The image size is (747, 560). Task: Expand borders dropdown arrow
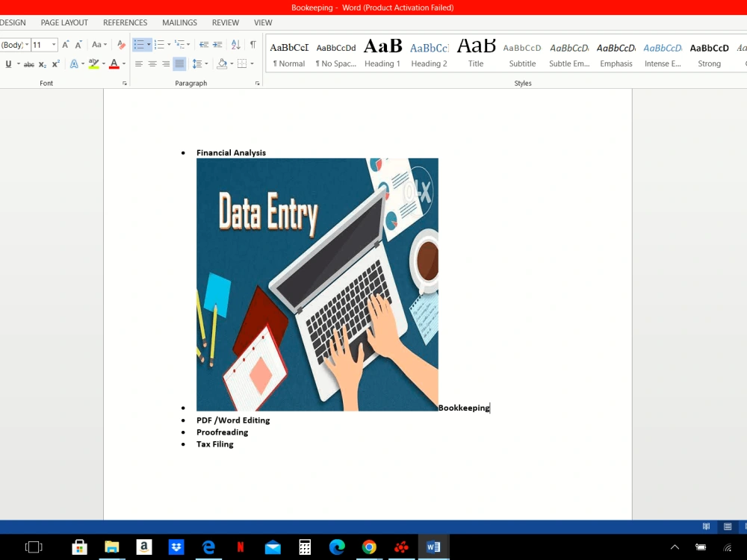click(x=252, y=63)
